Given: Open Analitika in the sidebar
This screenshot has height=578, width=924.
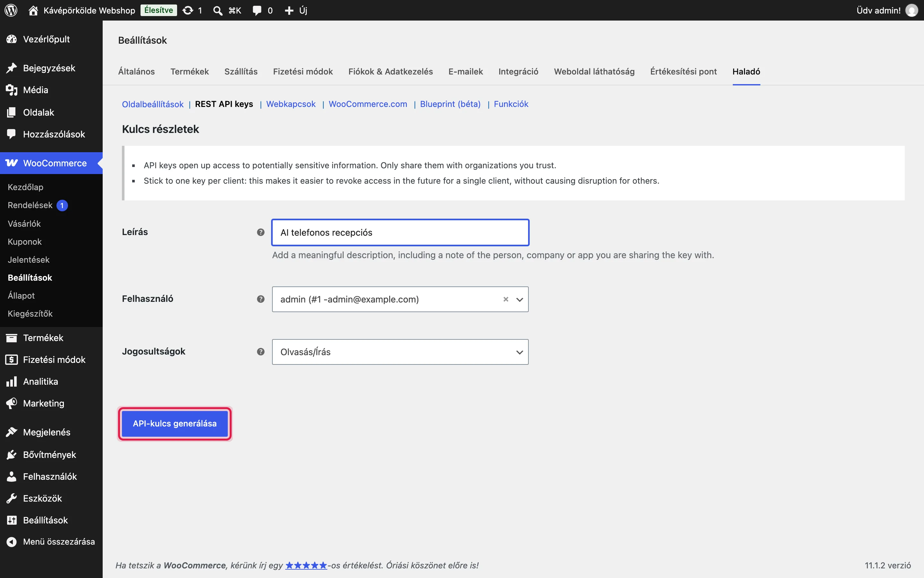Looking at the screenshot, I should (x=51, y=381).
